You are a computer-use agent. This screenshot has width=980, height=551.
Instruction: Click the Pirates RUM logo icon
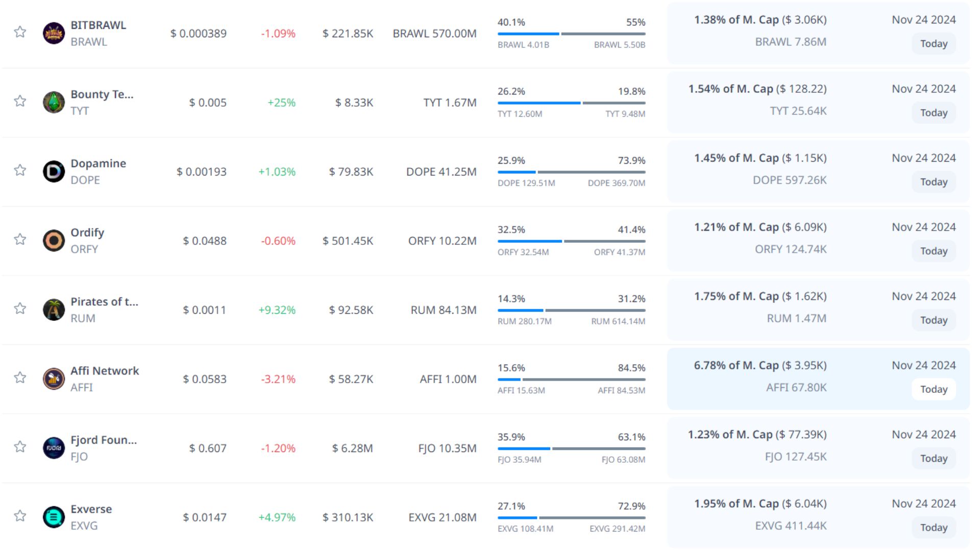pos(54,310)
